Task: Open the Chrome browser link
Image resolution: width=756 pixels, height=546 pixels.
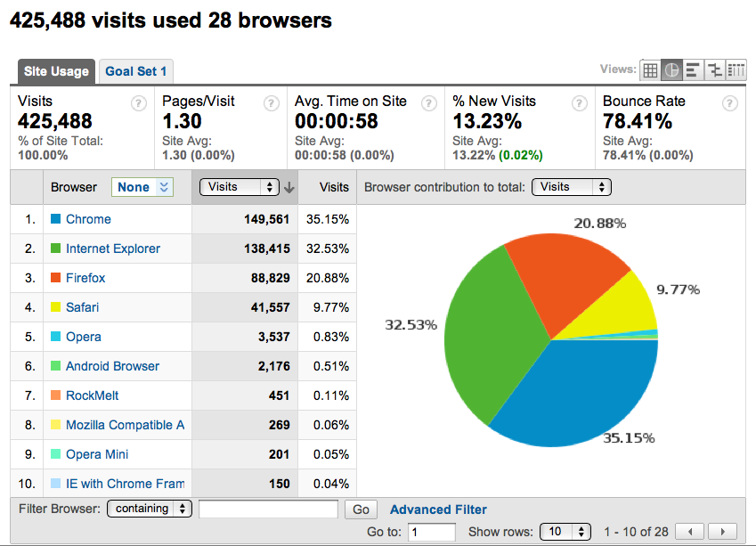Action: [88, 219]
